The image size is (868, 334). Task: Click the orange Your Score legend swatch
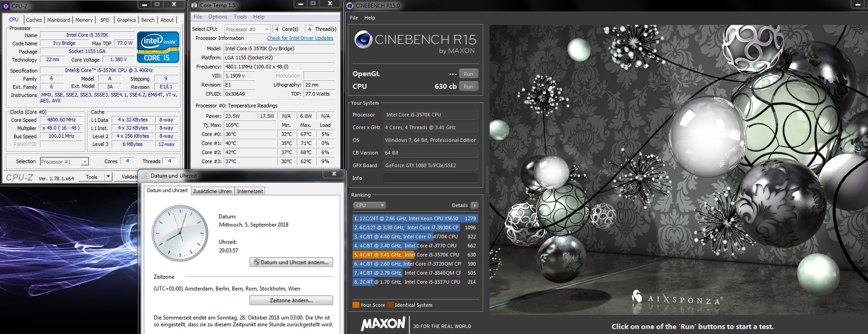point(356,305)
